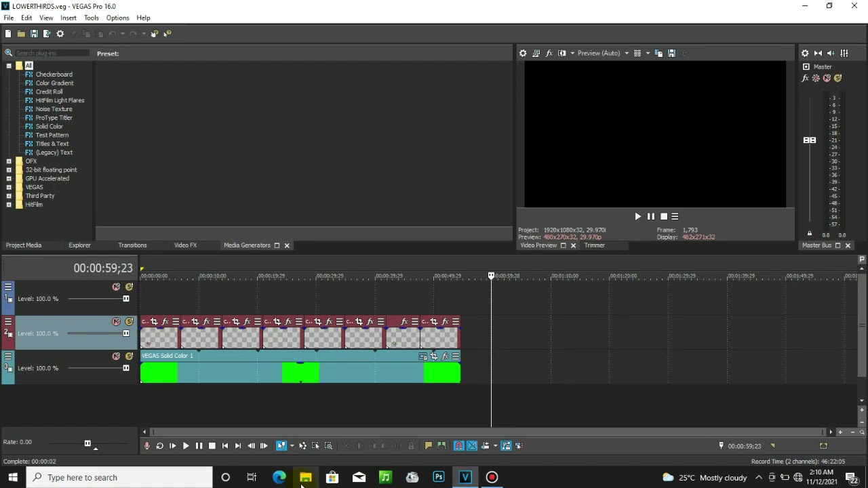Click track 3 Level slider handle
This screenshot has height=488, width=868.
click(125, 368)
